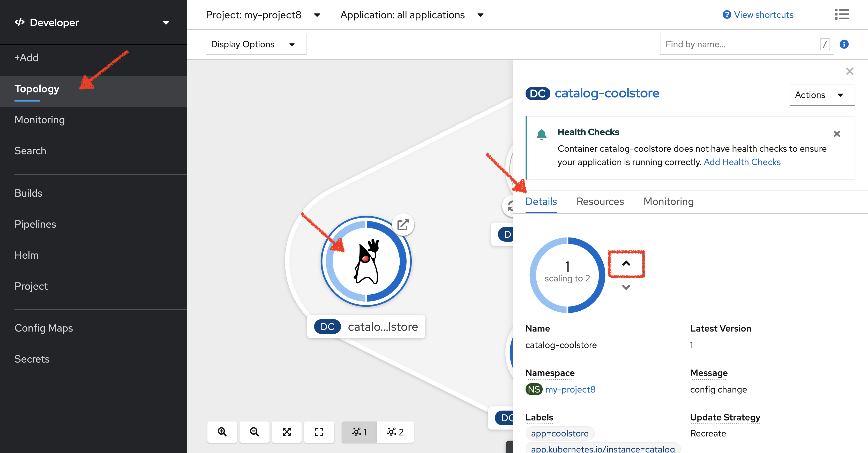Open the Developer perspective switcher
Screen dimensions: 868x453
coord(92,22)
